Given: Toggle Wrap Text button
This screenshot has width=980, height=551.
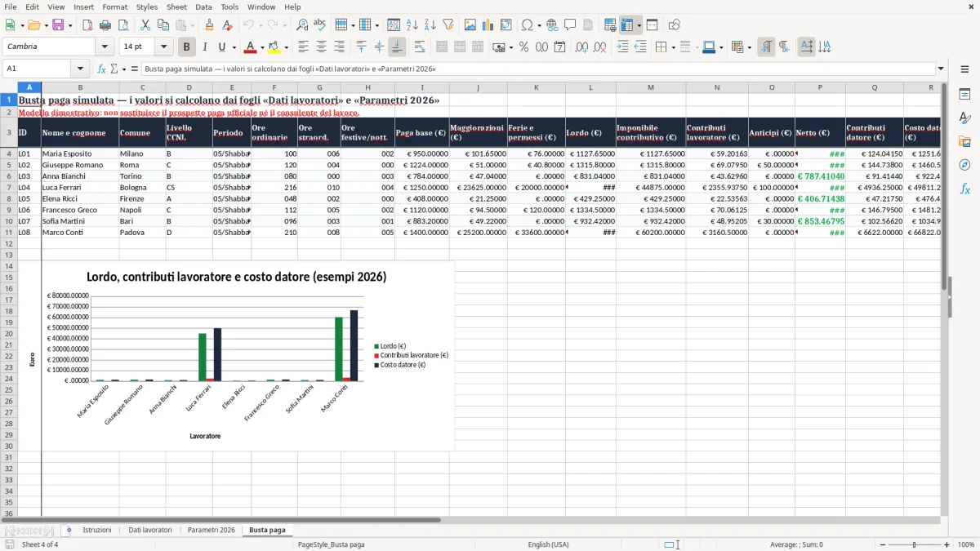Looking at the screenshot, I should 420,47.
